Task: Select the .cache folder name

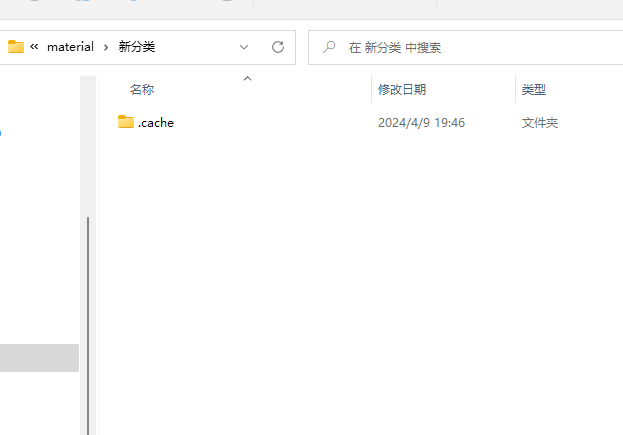Action: point(156,123)
